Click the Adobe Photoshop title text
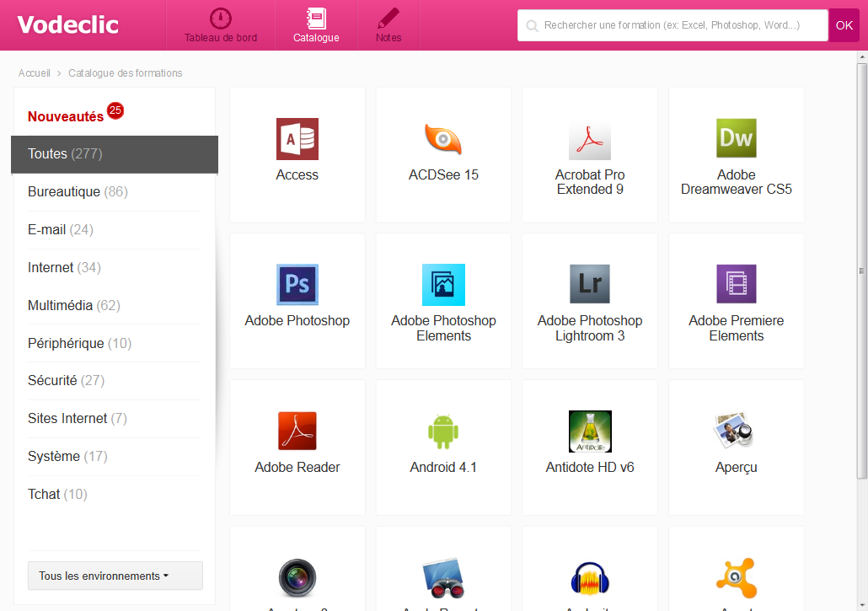868x611 pixels. pos(297,321)
